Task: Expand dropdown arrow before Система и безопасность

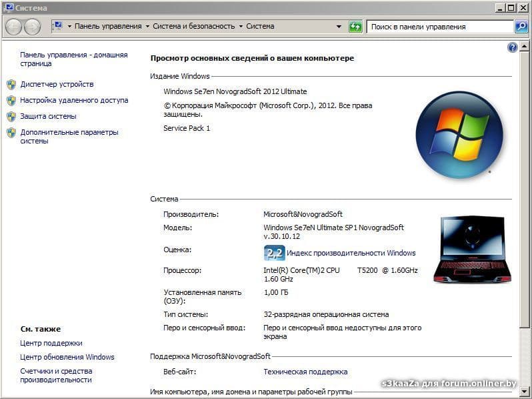Action: tap(147, 27)
